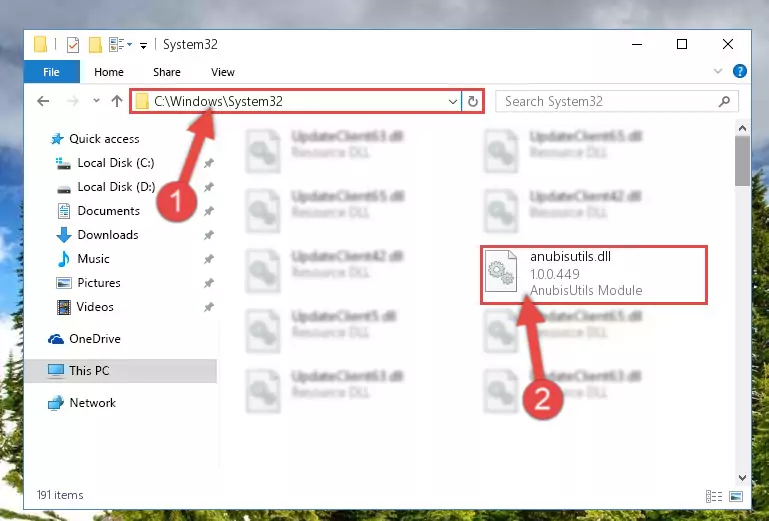Open Videos in the sidebar
The image size is (769, 521).
click(x=85, y=307)
